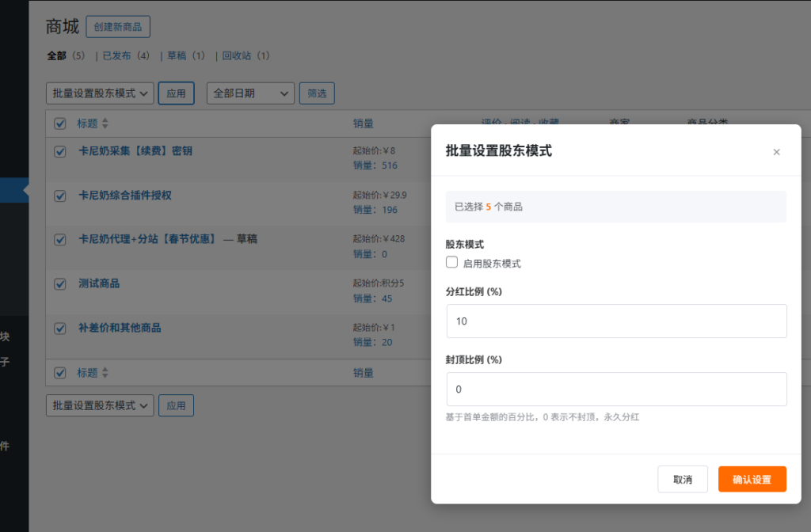
Task: Uncheck the 卡尼奶综合插件授权 row checkbox
Action: pos(60,196)
